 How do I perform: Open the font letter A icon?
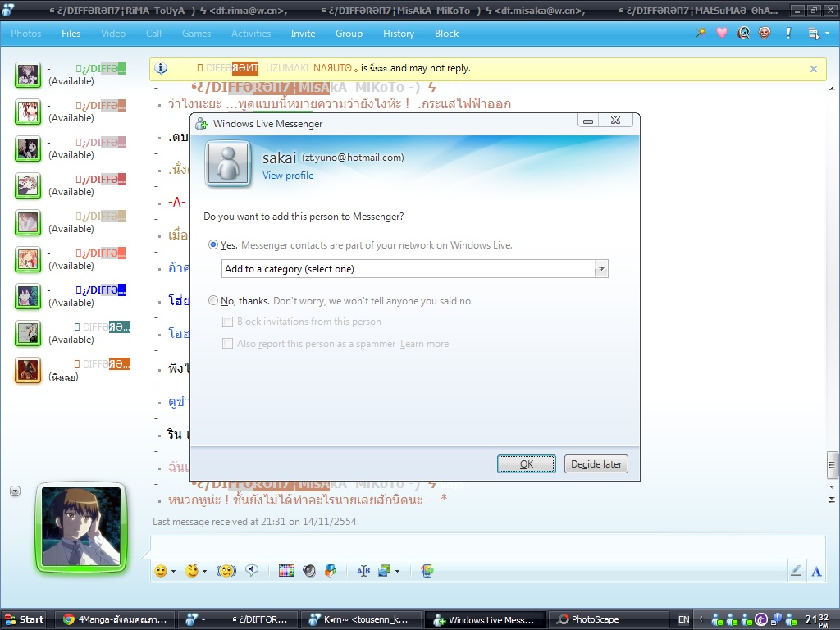816,572
